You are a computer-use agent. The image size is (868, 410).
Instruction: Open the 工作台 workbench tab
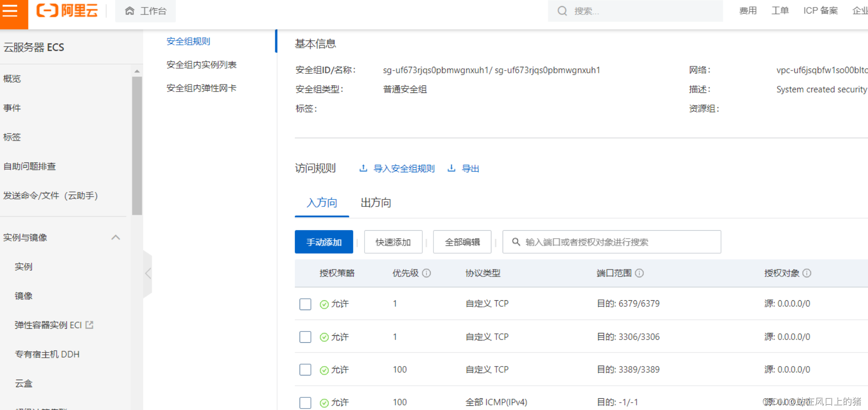tap(146, 11)
